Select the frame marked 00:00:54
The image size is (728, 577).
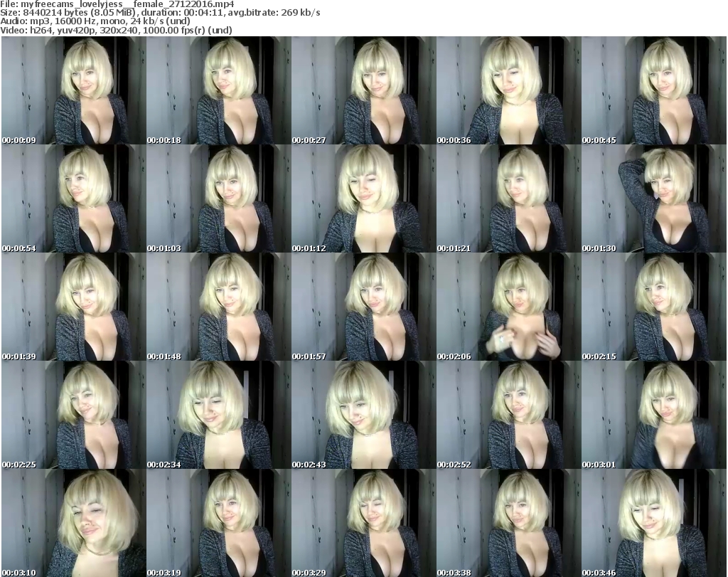(74, 198)
